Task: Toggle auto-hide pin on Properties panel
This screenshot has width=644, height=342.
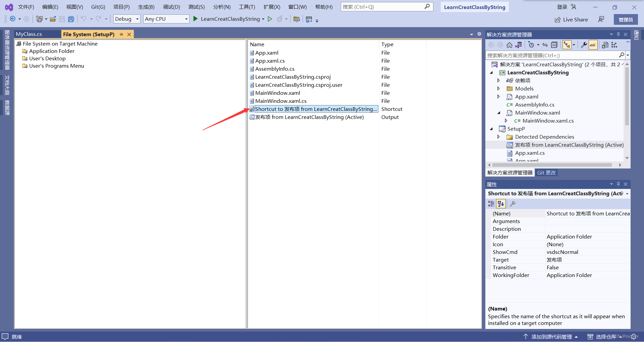Action: coord(618,184)
